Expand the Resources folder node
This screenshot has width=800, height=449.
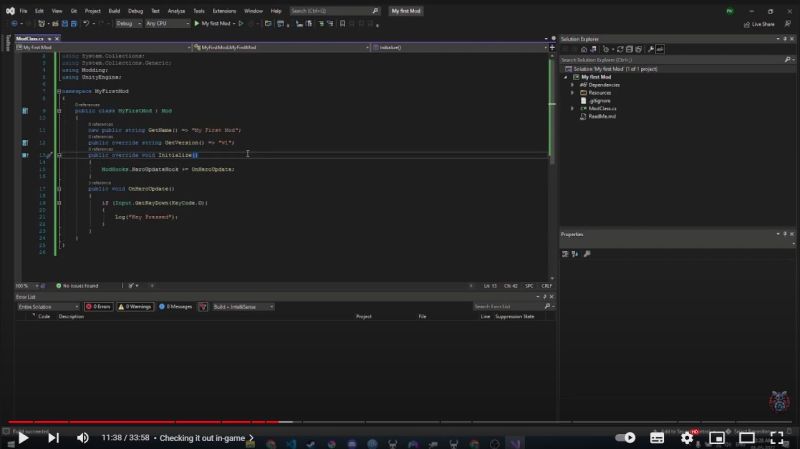click(x=572, y=93)
